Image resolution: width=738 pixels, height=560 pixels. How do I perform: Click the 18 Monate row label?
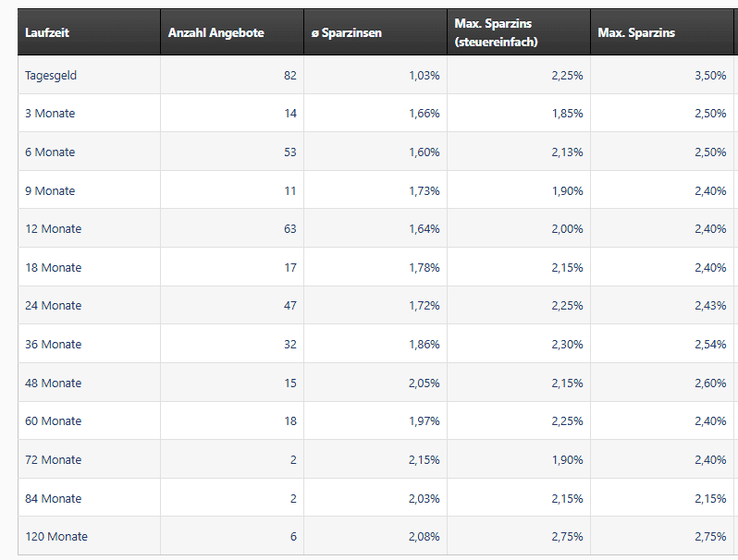[x=53, y=267]
